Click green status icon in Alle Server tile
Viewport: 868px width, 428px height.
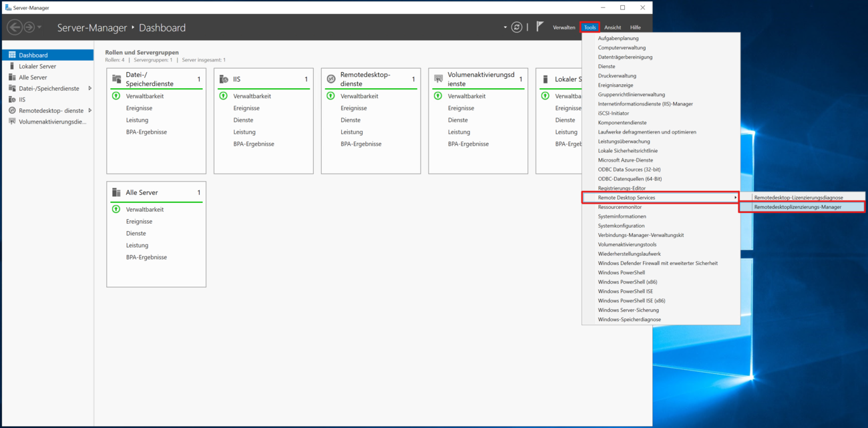pos(116,210)
